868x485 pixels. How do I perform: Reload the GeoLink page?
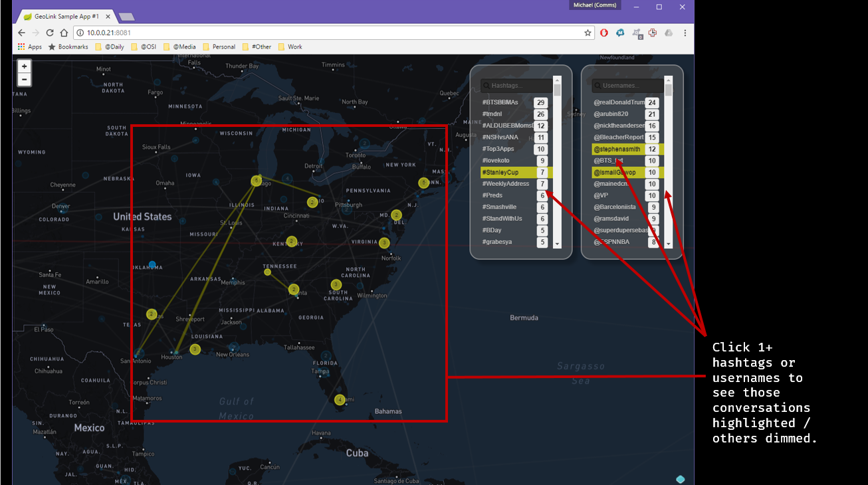[50, 33]
